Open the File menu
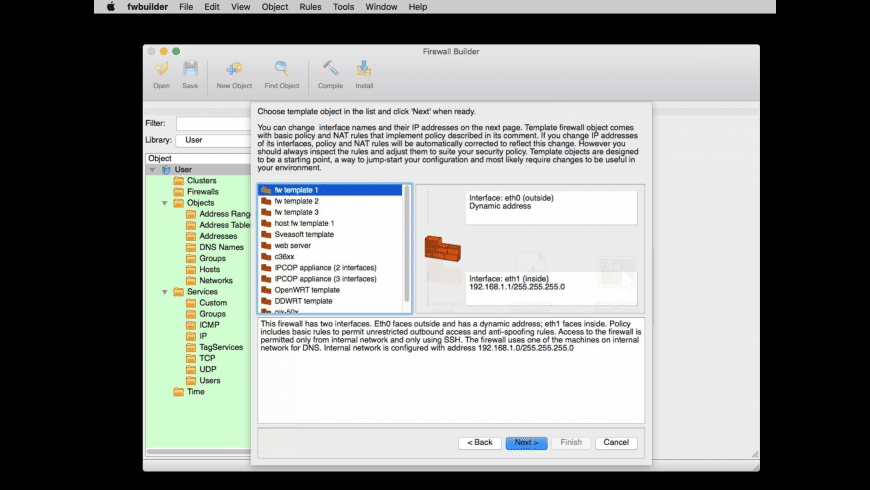This screenshot has height=490, width=870. 186,7
